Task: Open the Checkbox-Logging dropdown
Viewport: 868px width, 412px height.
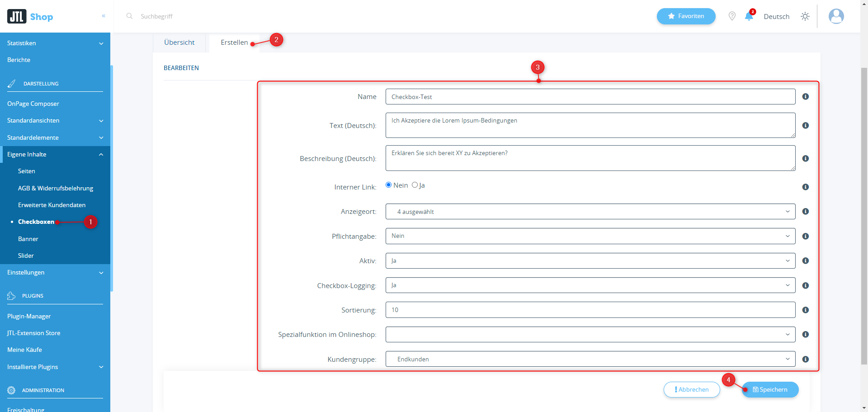Action: 590,285
